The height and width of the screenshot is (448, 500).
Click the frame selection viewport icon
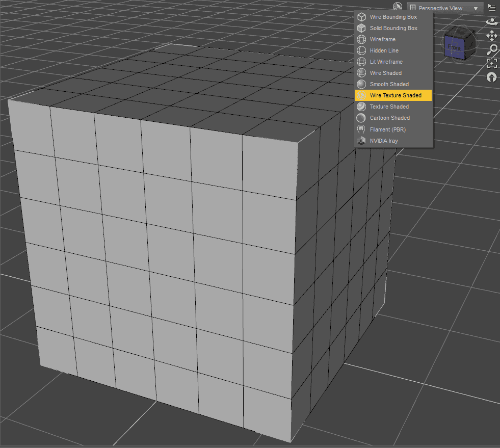coord(491,63)
